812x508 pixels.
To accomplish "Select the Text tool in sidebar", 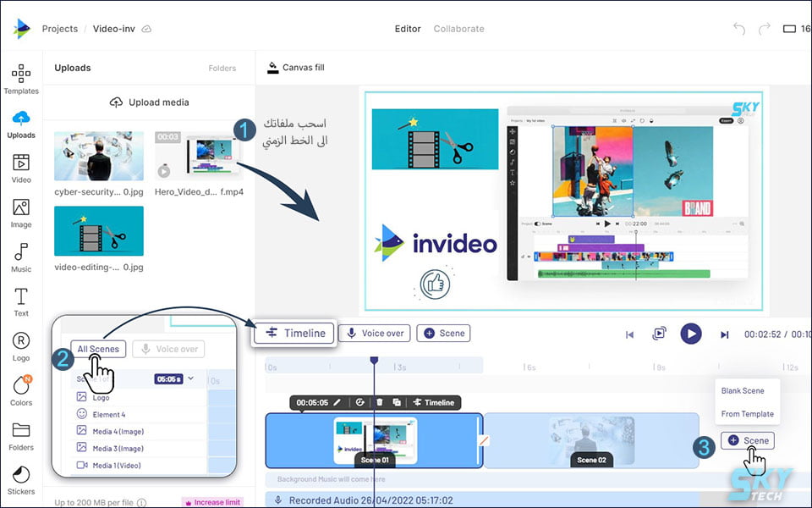I will [20, 302].
